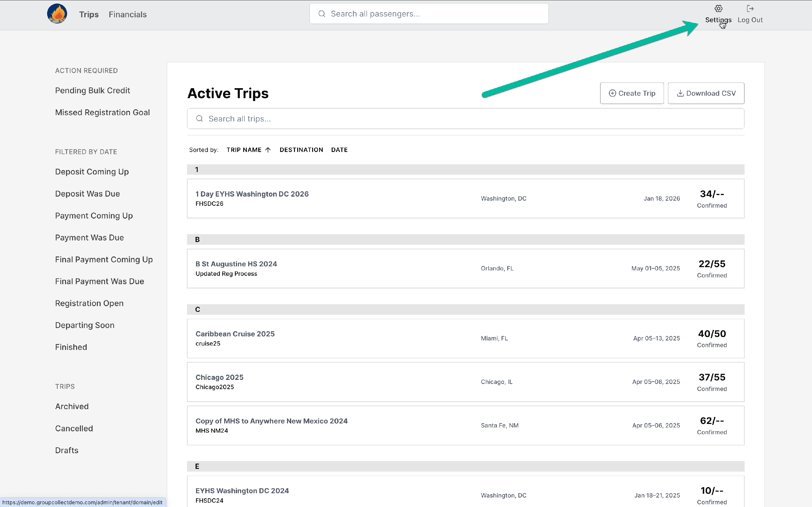View the Drafts trips list

coord(66,450)
